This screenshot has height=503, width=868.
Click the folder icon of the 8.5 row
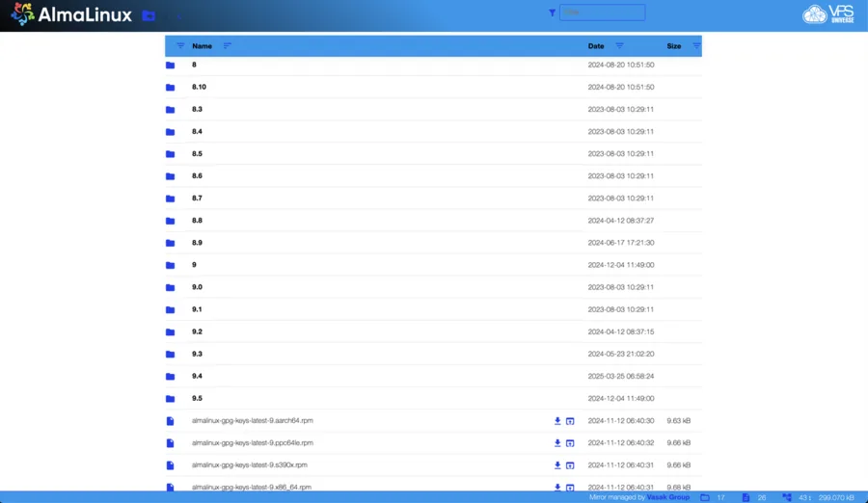pyautogui.click(x=171, y=154)
